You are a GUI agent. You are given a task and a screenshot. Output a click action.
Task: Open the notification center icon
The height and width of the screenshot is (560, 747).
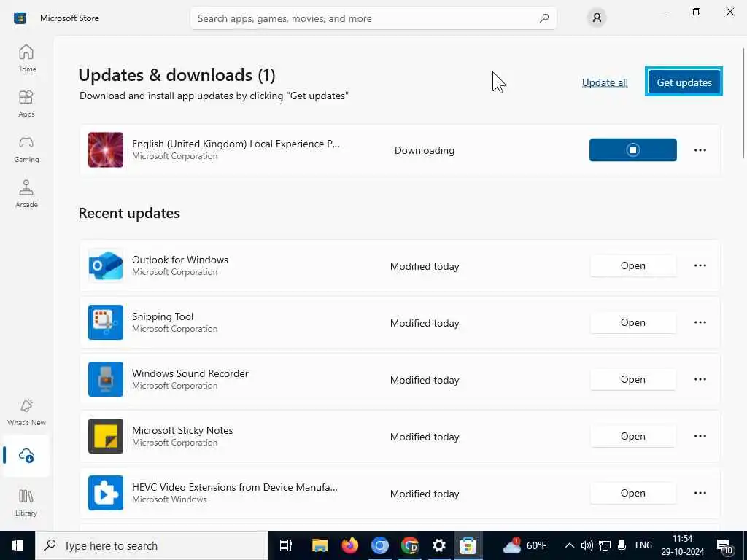[x=724, y=547]
